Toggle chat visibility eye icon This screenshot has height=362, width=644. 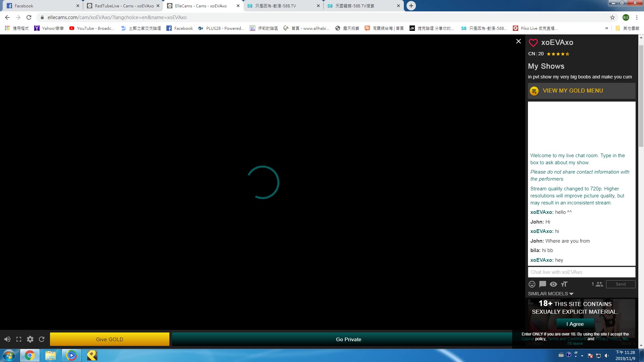pyautogui.click(x=553, y=284)
